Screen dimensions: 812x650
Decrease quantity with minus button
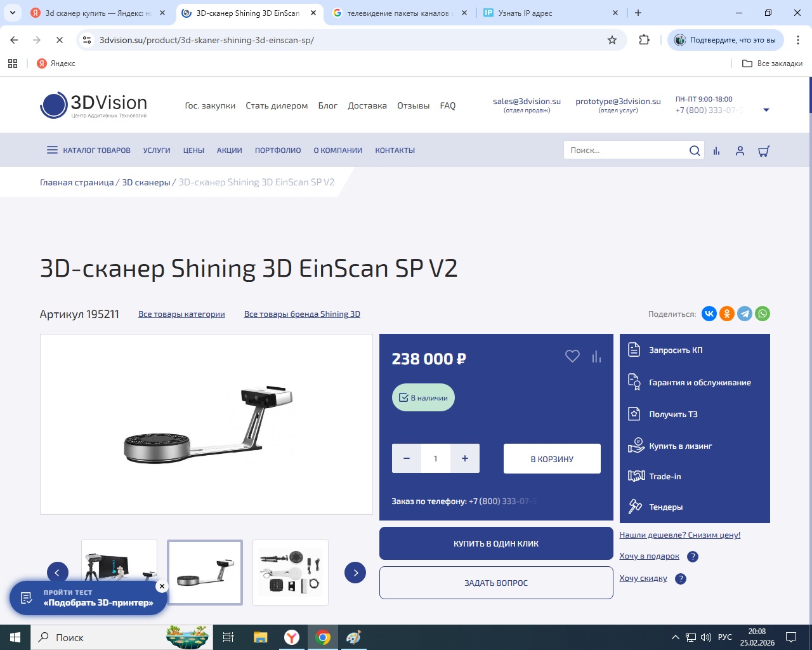[x=407, y=458]
